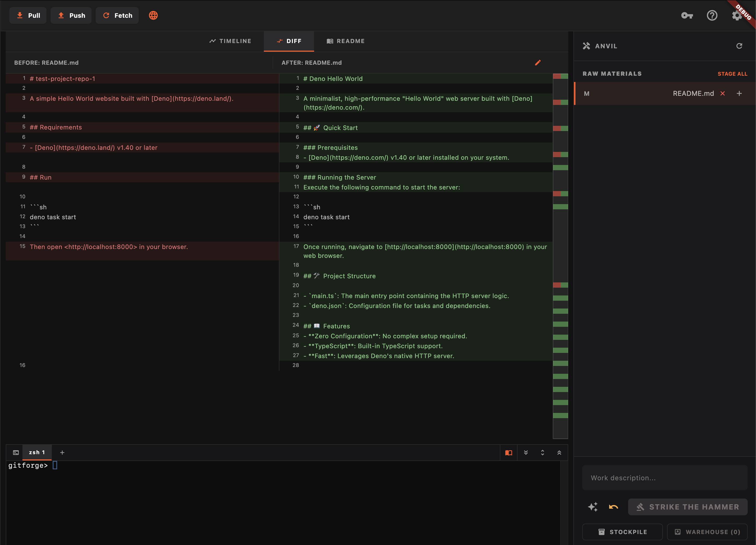Open the orange globe web icon
This screenshot has height=545, width=756.
[x=153, y=15]
